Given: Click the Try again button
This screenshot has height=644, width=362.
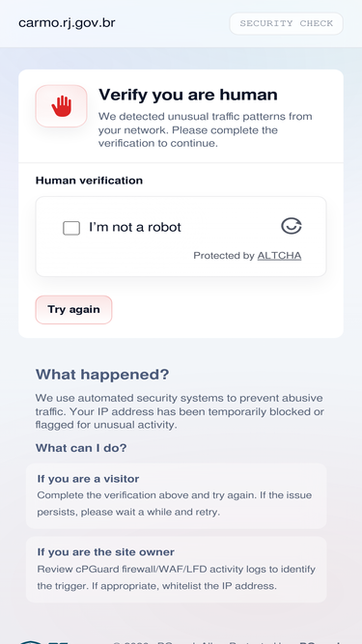Looking at the screenshot, I should pos(73,310).
